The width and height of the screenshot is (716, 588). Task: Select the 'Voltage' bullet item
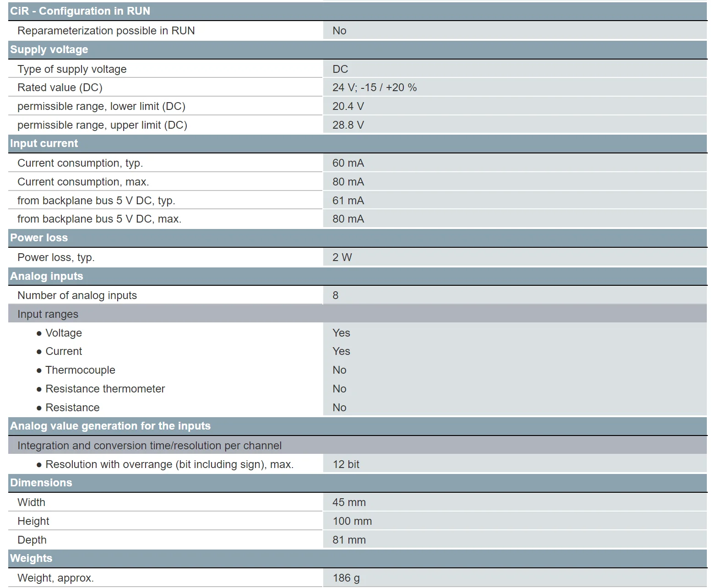(59, 333)
